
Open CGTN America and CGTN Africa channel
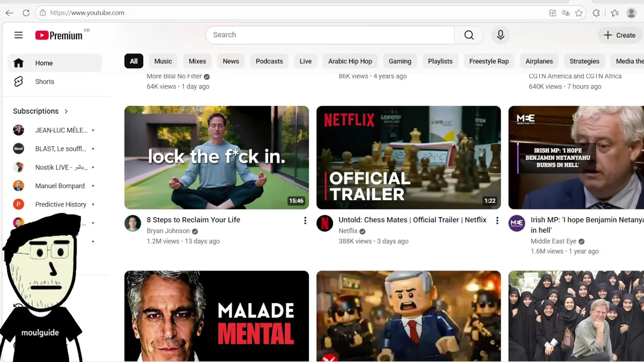pyautogui.click(x=575, y=76)
